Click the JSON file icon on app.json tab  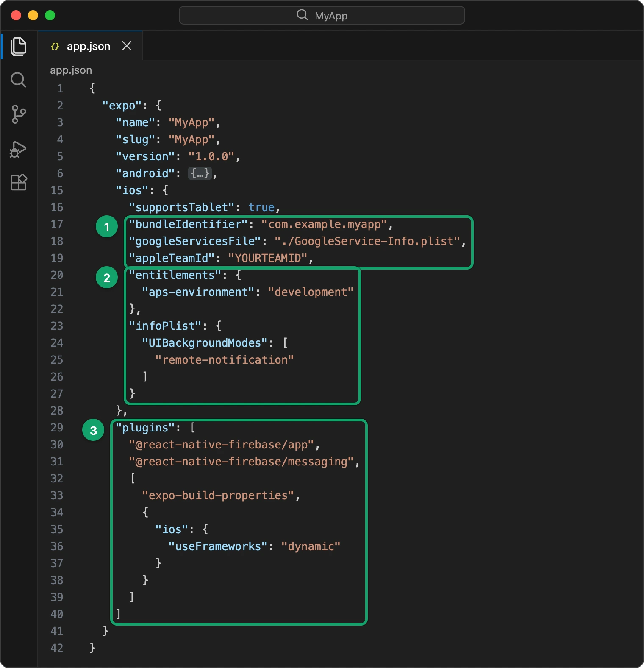(x=55, y=46)
